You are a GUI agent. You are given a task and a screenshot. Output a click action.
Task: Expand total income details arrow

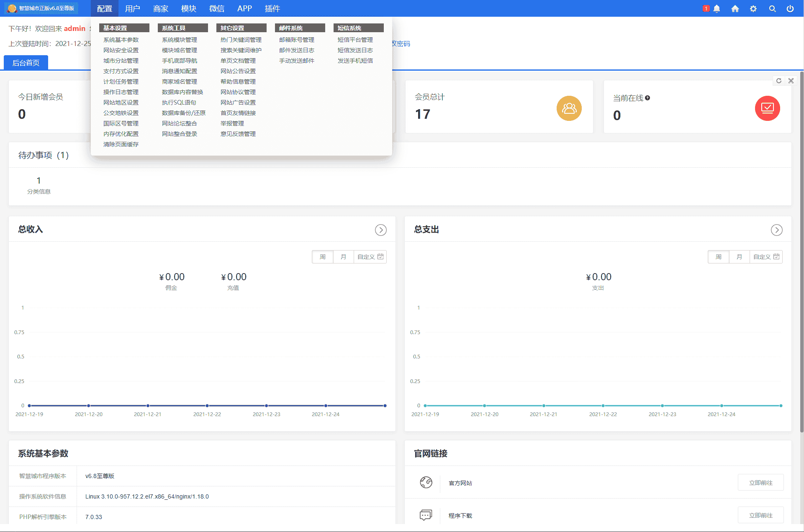[380, 230]
